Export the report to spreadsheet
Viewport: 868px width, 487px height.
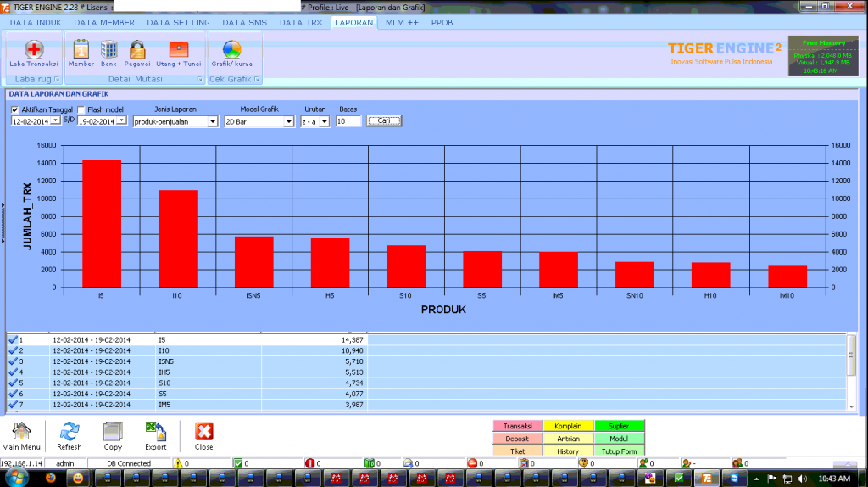point(155,436)
